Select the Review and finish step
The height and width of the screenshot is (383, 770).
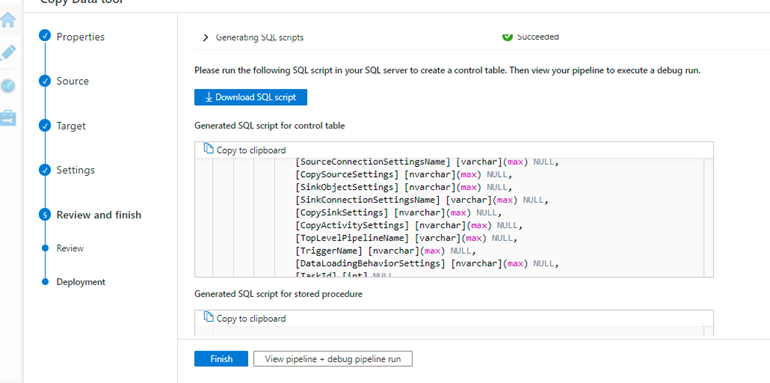[99, 215]
